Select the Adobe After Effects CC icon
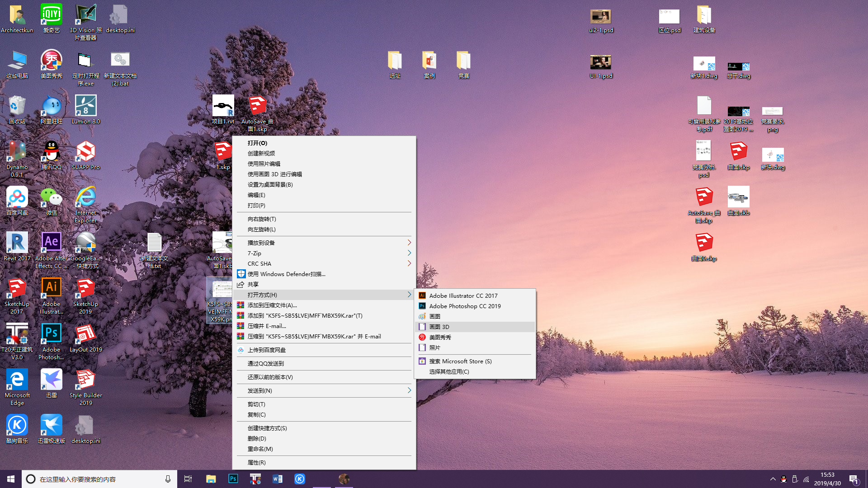868x488 pixels. pos(51,251)
